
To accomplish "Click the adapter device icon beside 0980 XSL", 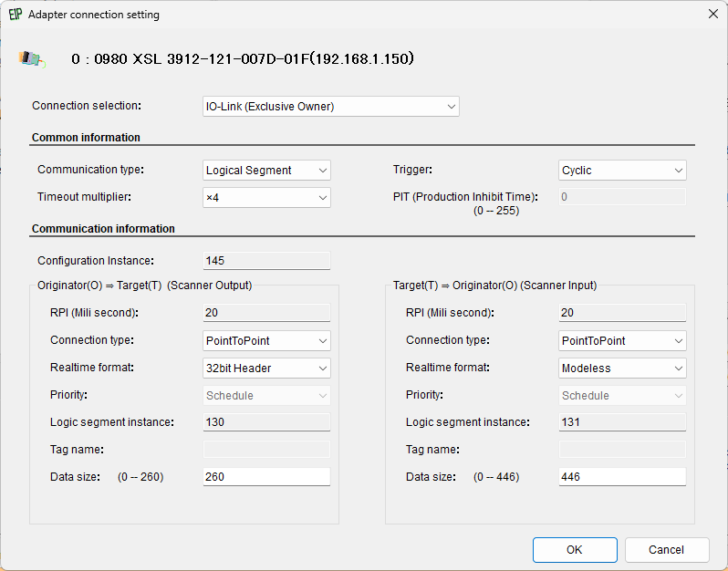I will tap(32, 59).
